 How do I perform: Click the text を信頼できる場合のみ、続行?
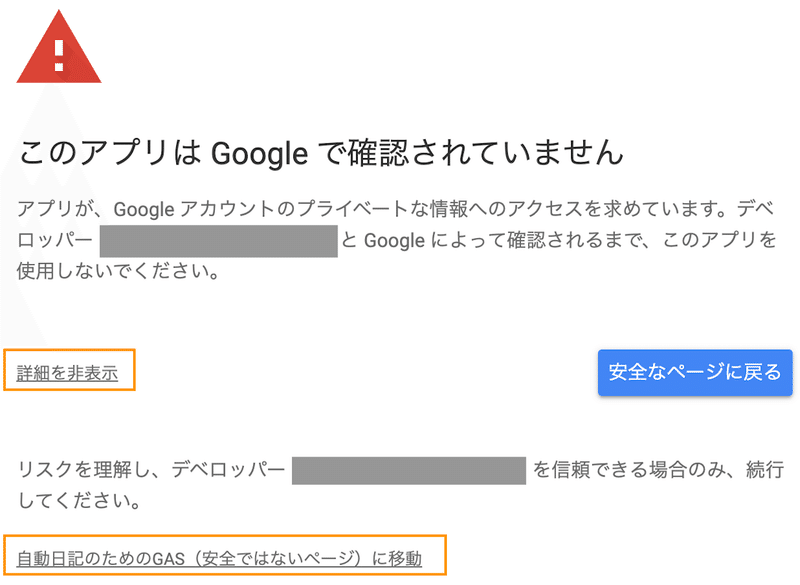(x=658, y=470)
